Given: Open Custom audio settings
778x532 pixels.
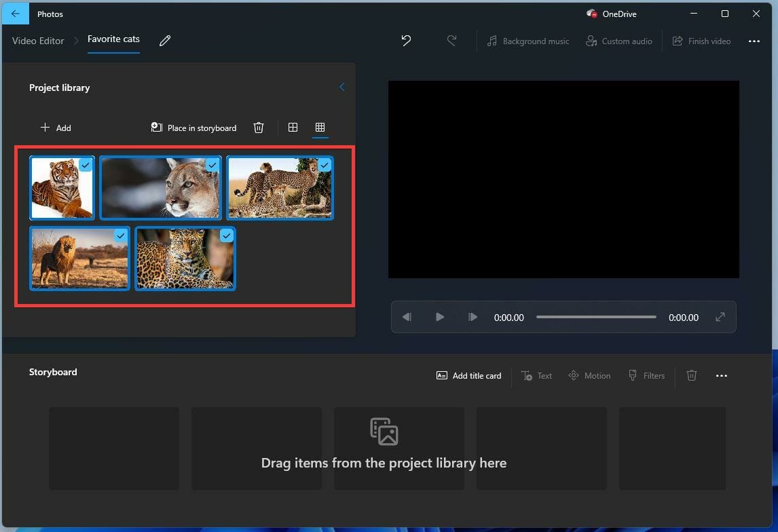Looking at the screenshot, I should coord(618,41).
